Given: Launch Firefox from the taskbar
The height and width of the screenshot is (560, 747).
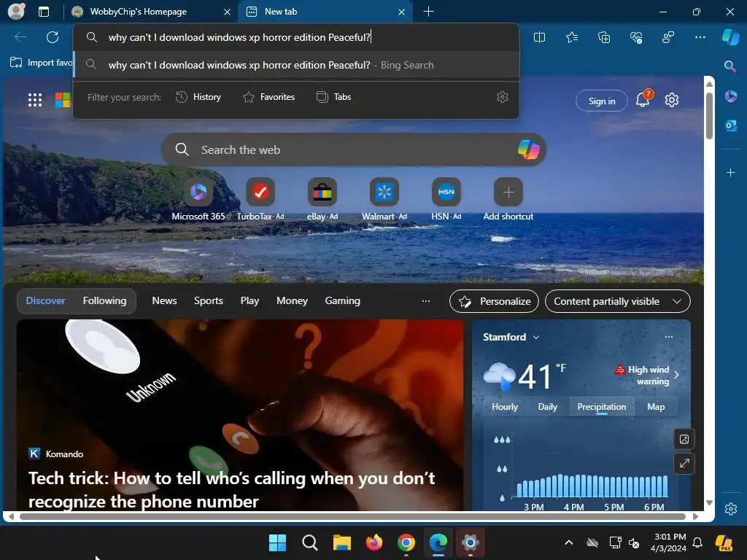Looking at the screenshot, I should 374,542.
